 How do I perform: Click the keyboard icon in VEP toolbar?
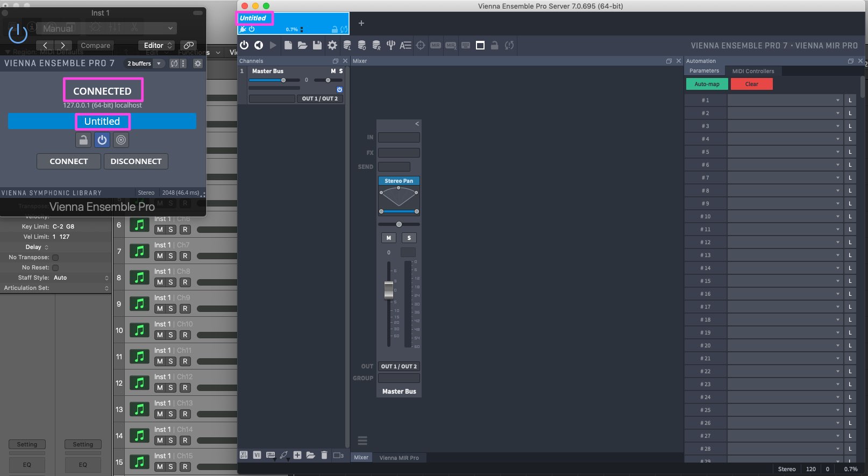466,45
